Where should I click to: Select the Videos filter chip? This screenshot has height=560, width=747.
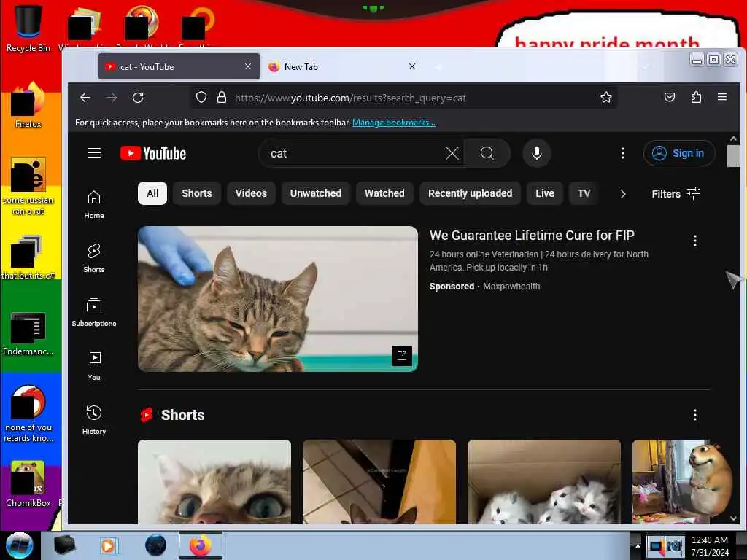pyautogui.click(x=251, y=193)
